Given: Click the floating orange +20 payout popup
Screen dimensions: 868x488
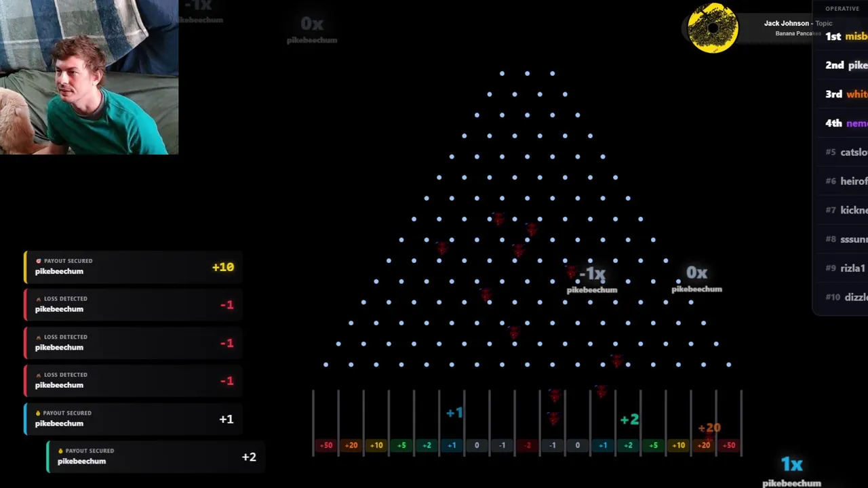Looking at the screenshot, I should tap(709, 428).
